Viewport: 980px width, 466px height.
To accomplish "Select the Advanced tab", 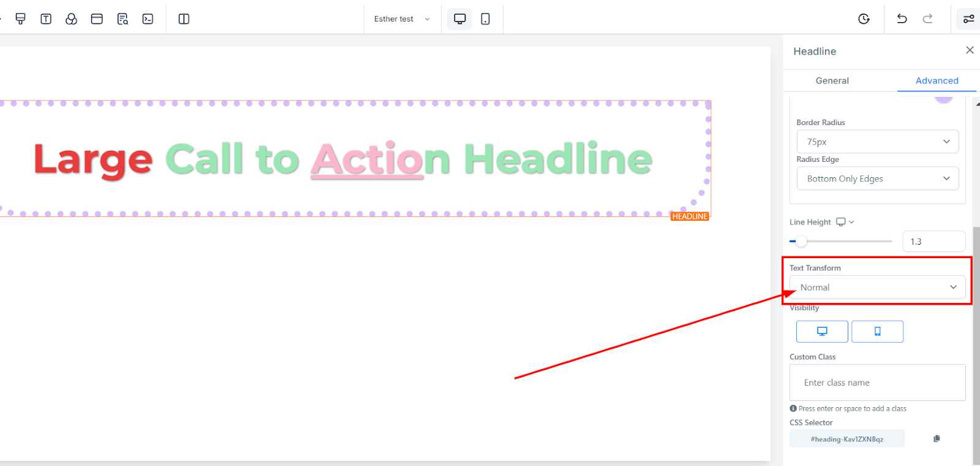I will (937, 81).
